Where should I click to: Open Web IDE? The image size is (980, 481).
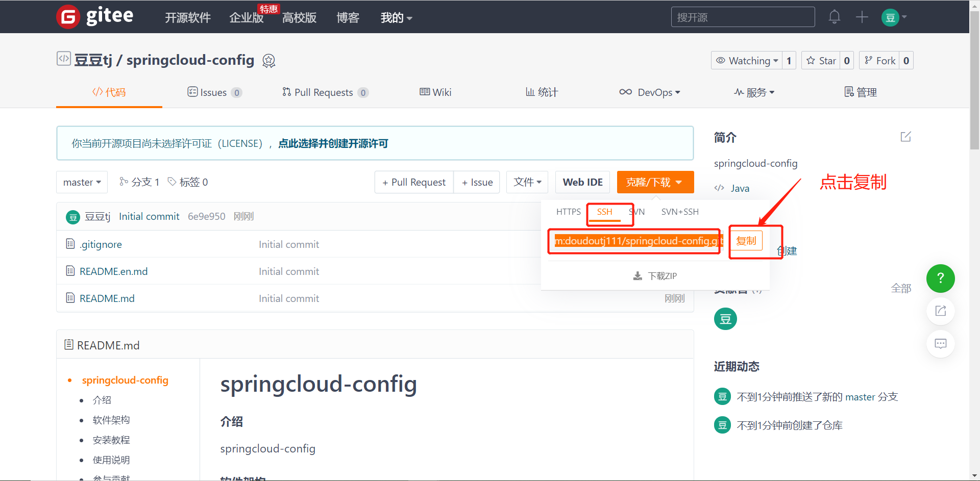click(582, 182)
